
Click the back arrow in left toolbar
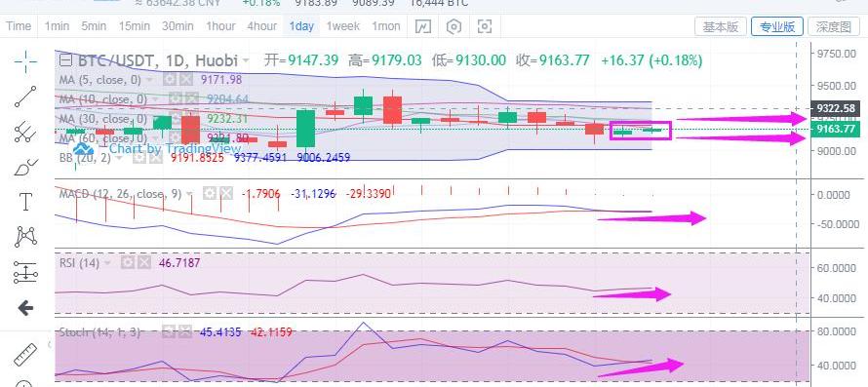point(26,308)
